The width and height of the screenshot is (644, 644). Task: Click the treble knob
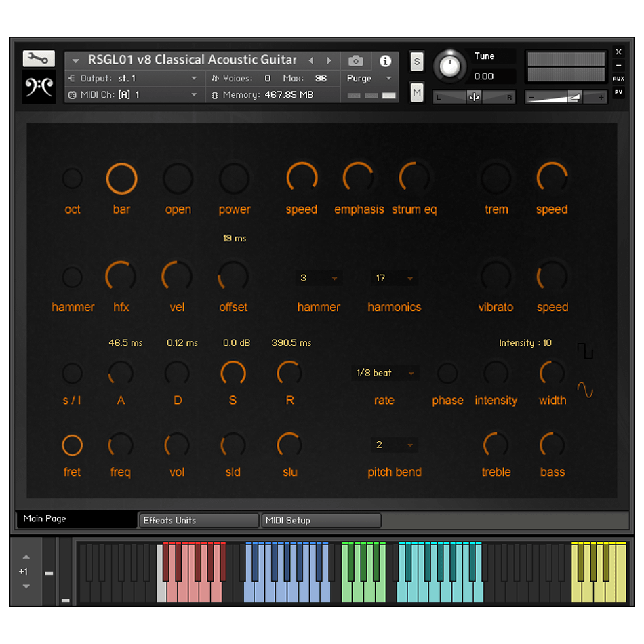click(496, 445)
